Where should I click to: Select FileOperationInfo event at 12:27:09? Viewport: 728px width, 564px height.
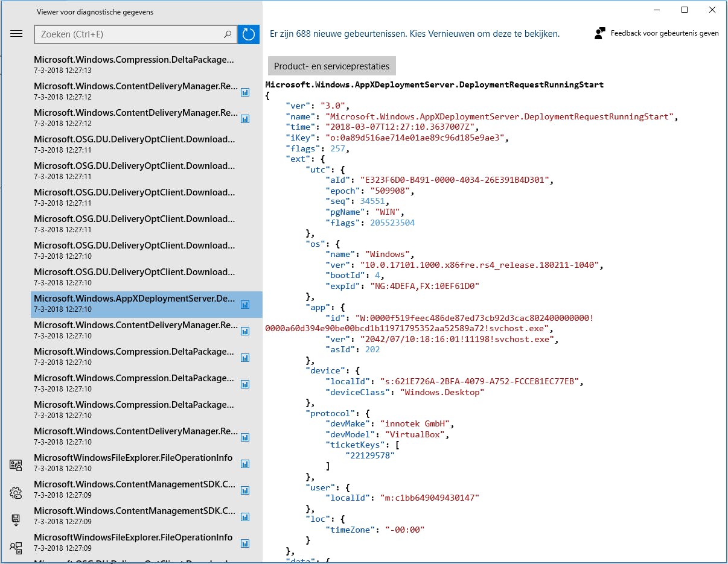pyautogui.click(x=134, y=542)
